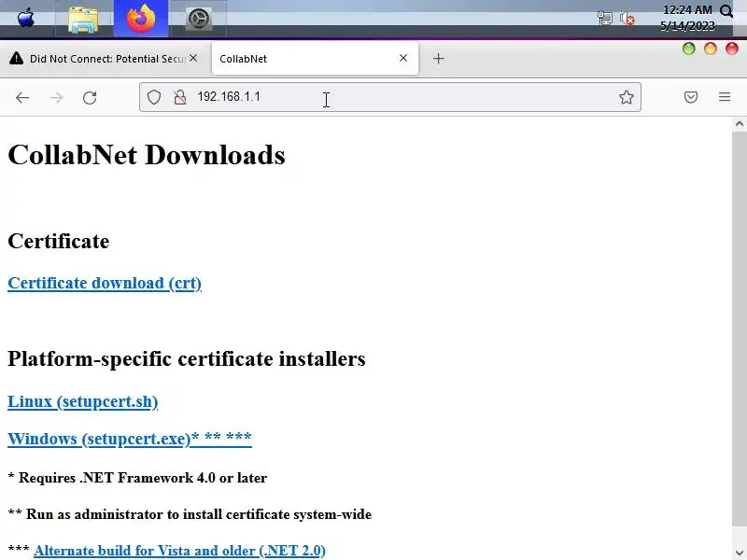Open the Firefox hamburger menu
The width and height of the screenshot is (747, 560).
pos(725,97)
